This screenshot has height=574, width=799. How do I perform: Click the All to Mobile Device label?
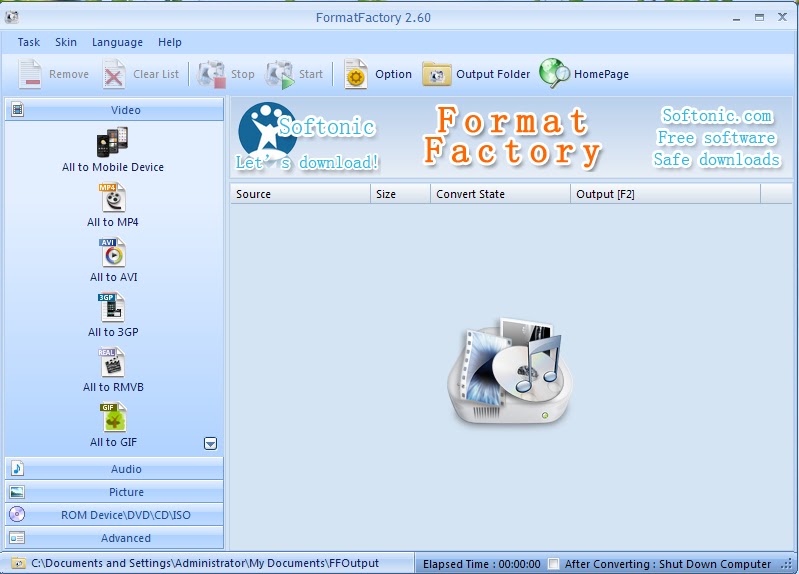pos(113,167)
